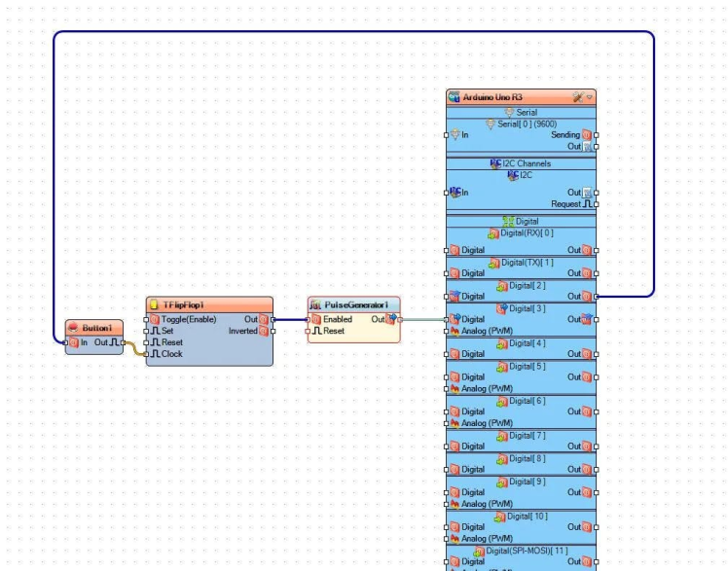Click the TFlipFlop1 Inverted output pin
Image resolution: width=728 pixels, height=571 pixels.
[273, 331]
